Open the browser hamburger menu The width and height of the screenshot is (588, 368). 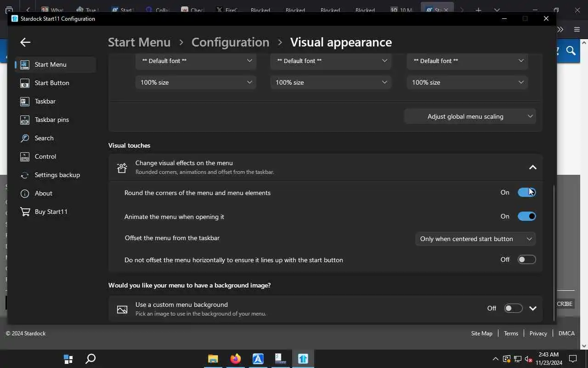577,29
